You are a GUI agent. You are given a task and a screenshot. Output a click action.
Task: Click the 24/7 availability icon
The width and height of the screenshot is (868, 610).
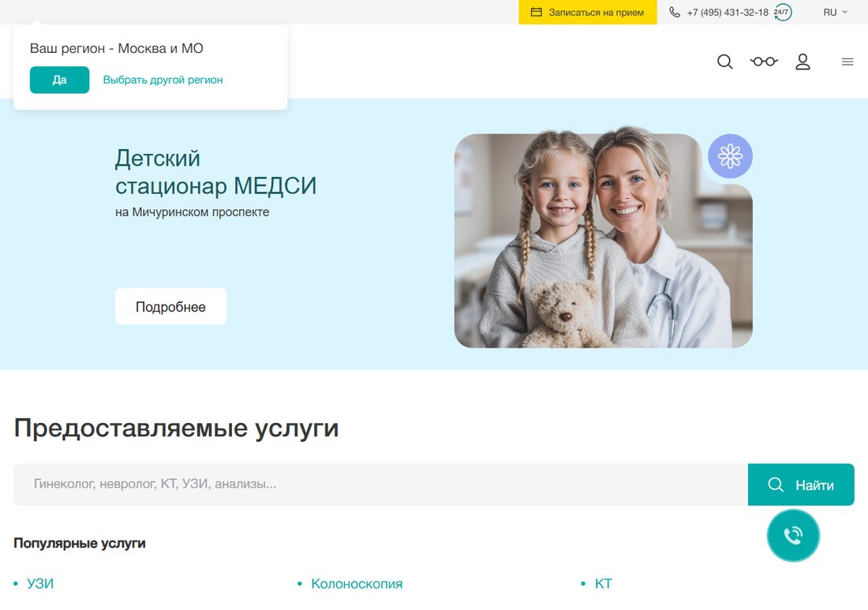(x=782, y=12)
